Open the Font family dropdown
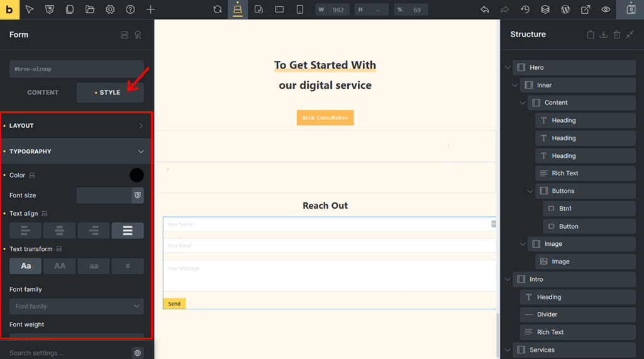The height and width of the screenshot is (359, 644). pyautogui.click(x=76, y=306)
